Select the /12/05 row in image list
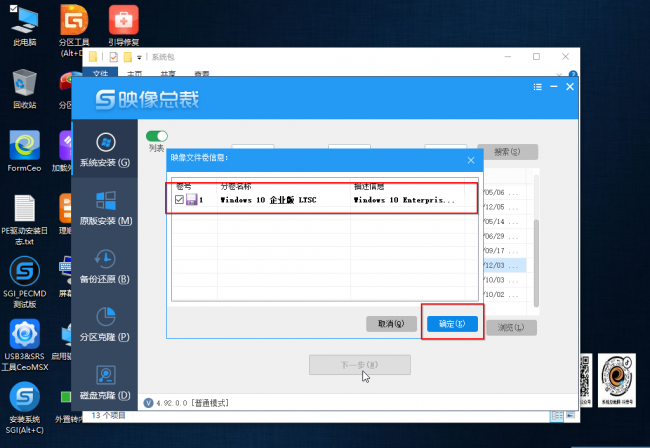The image size is (650, 448). click(x=505, y=207)
